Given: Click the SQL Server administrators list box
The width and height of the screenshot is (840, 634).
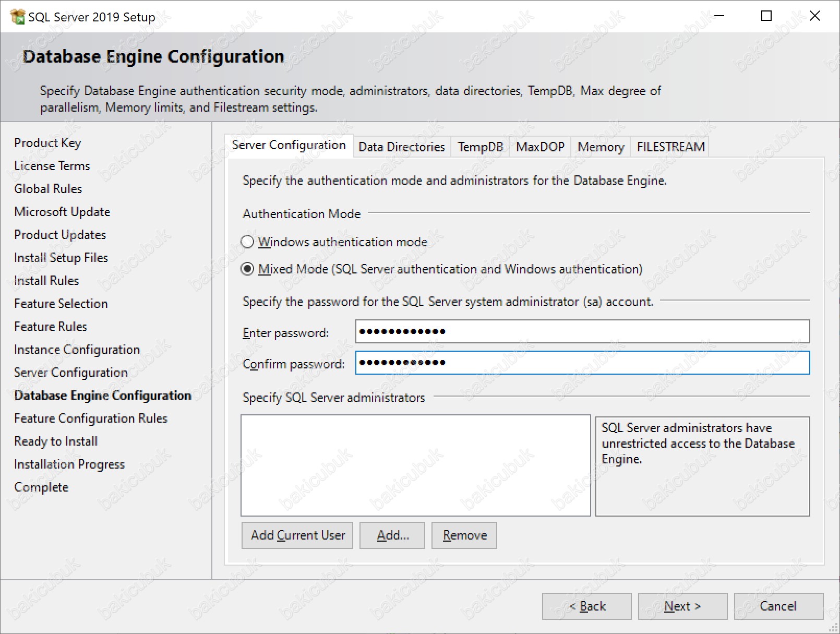Looking at the screenshot, I should 416,465.
